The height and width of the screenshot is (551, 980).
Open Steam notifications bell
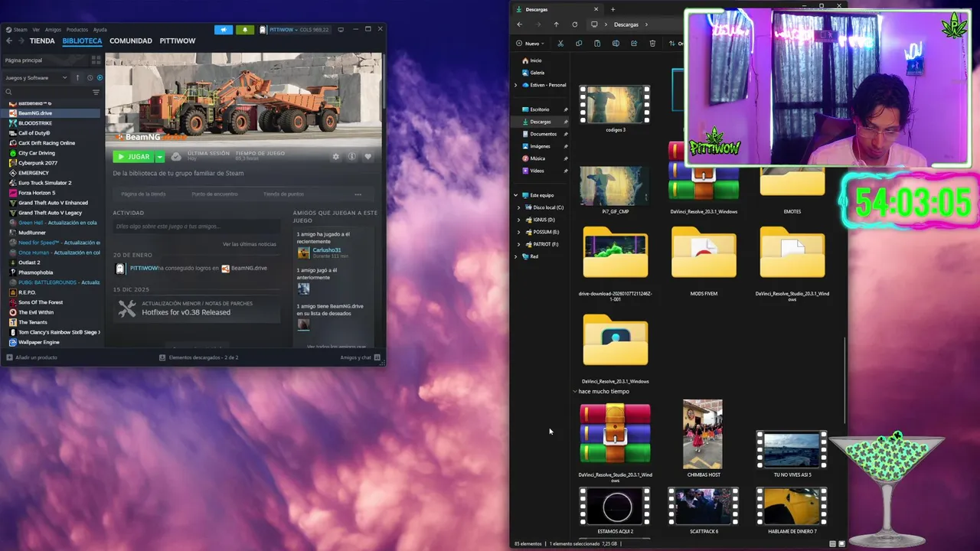(x=245, y=30)
